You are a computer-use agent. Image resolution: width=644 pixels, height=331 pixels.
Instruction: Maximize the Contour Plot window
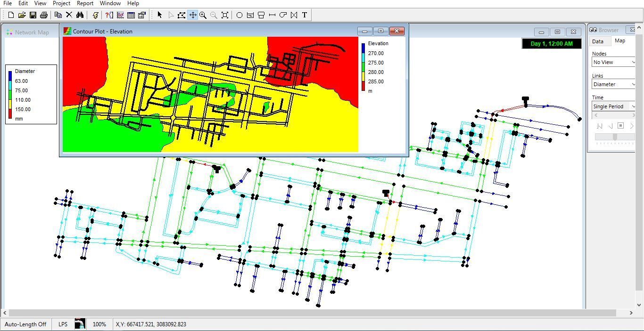click(380, 31)
